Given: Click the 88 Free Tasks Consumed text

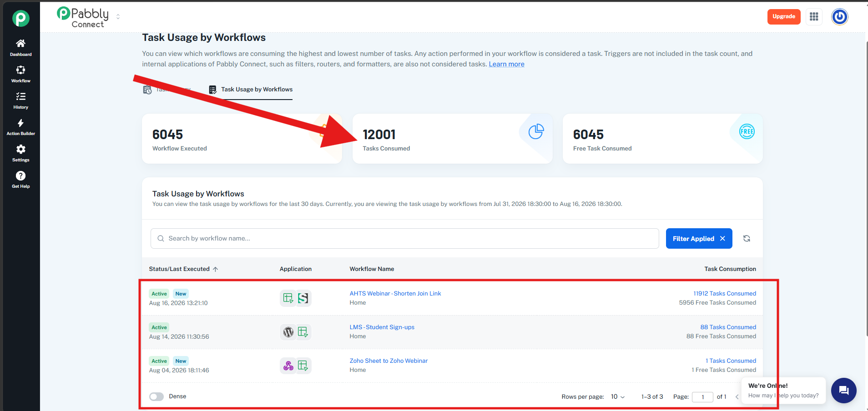Looking at the screenshot, I should [721, 336].
